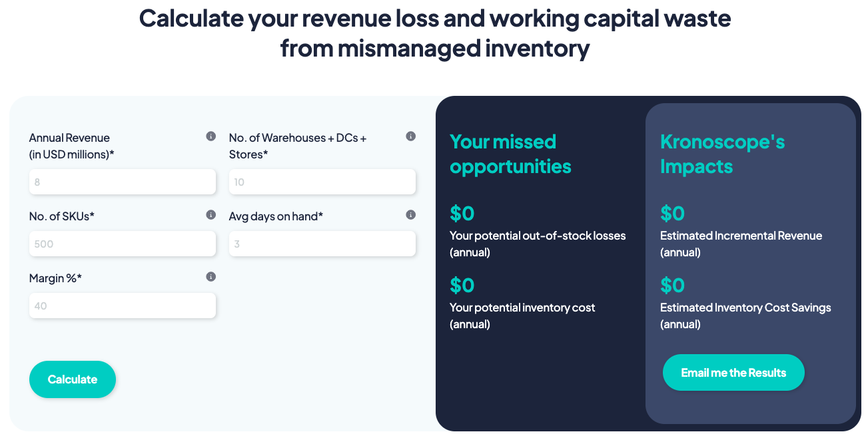Click info icon beside Annual Revenue label
868x448 pixels.
coord(211,136)
